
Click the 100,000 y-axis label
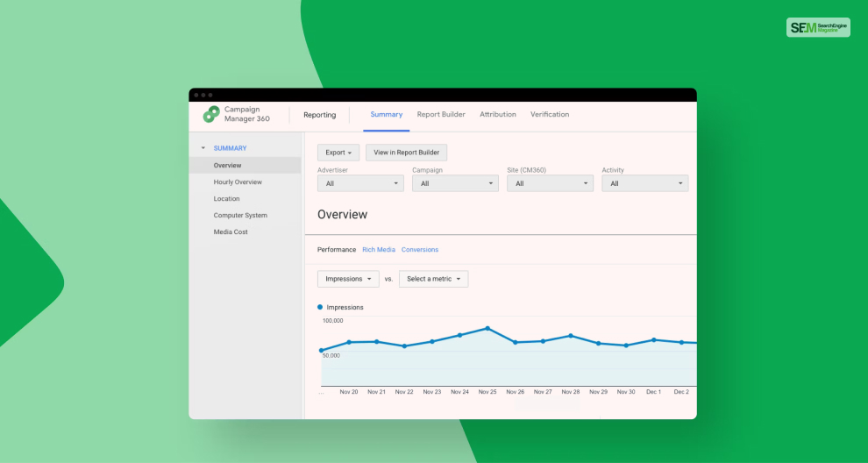[332, 321]
